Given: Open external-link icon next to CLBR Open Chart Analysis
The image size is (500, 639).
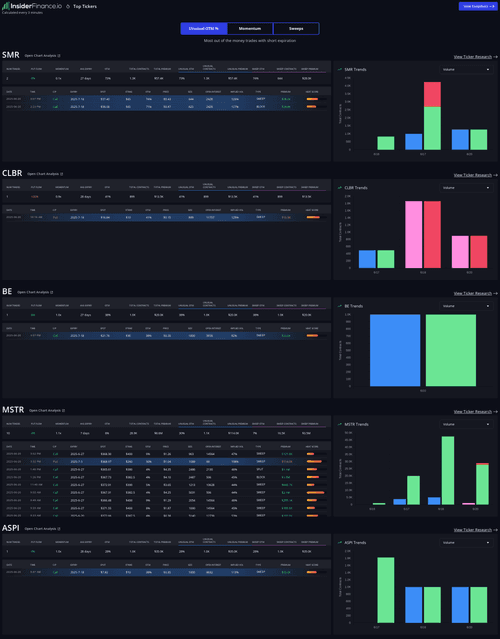Looking at the screenshot, I should point(62,174).
